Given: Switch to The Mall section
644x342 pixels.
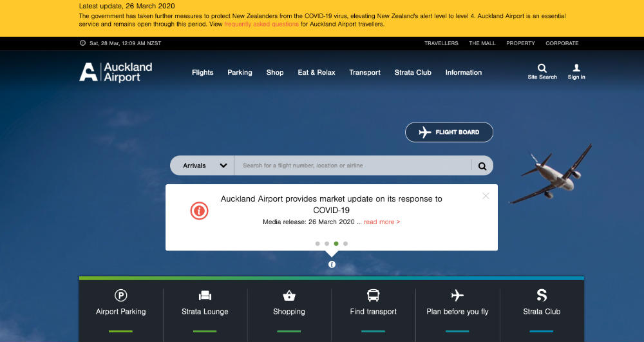Looking at the screenshot, I should click(x=482, y=43).
